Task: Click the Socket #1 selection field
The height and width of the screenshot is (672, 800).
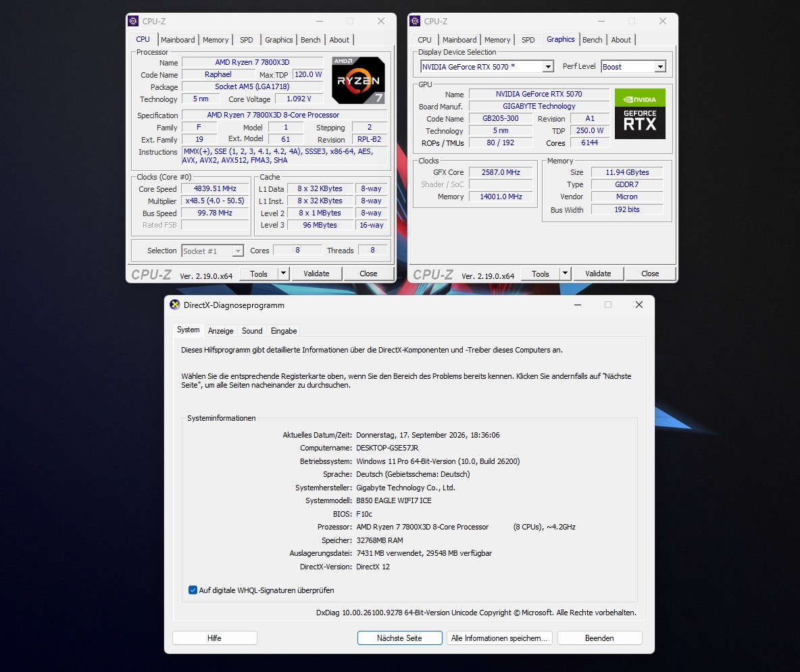Action: 212,251
